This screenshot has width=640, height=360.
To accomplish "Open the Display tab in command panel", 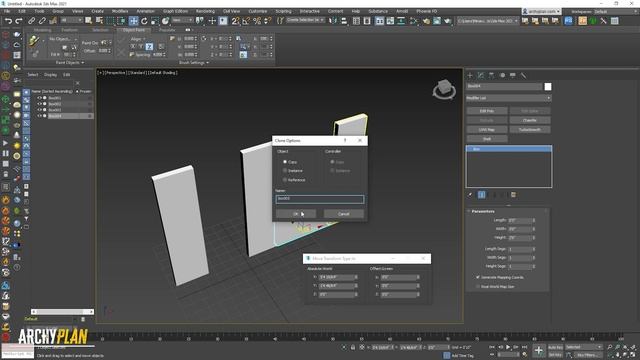I will pos(513,76).
